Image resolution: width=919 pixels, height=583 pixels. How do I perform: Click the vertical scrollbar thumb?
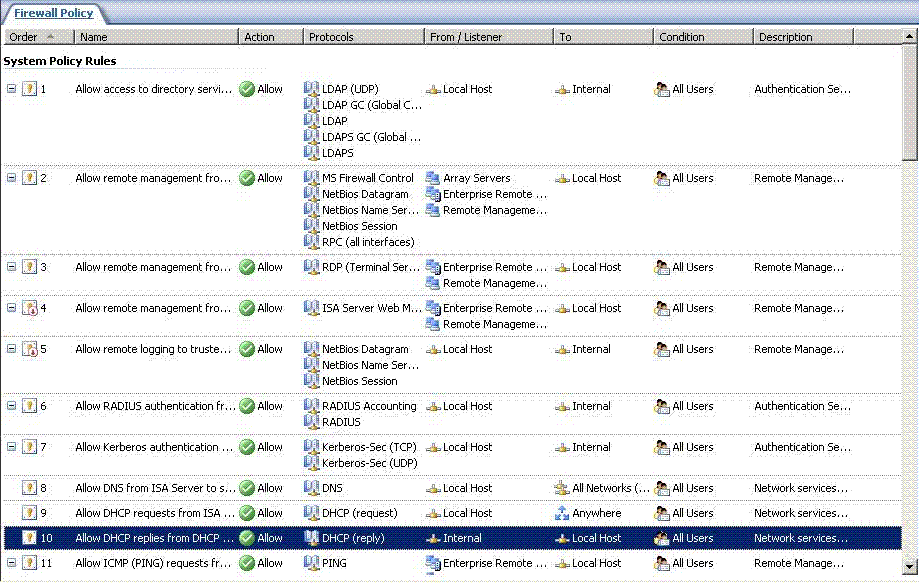tap(909, 101)
